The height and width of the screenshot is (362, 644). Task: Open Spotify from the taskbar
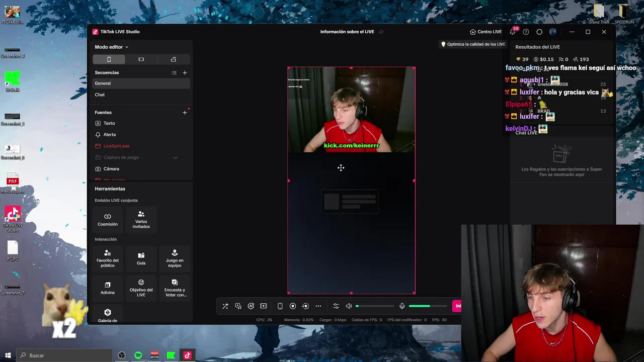(138, 355)
